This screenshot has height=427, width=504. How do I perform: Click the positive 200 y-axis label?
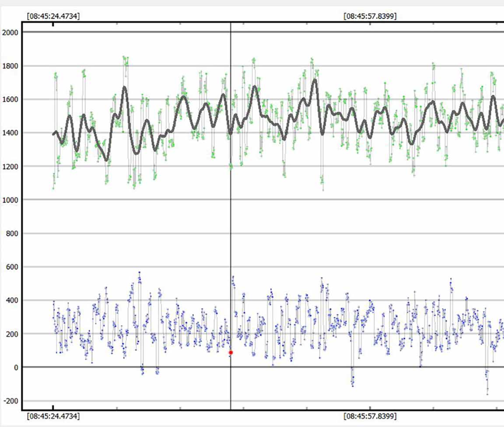point(12,334)
